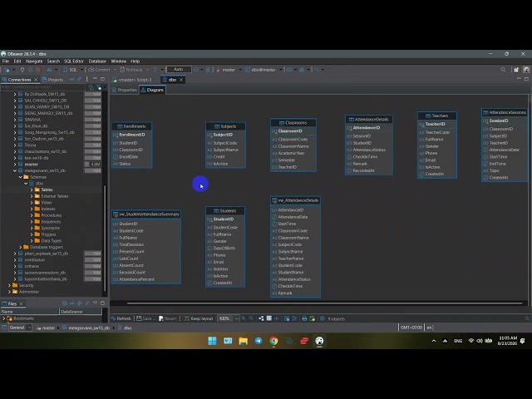This screenshot has width=532, height=399.
Task: Click the ENG language indicator in system tray
Action: pos(458,341)
